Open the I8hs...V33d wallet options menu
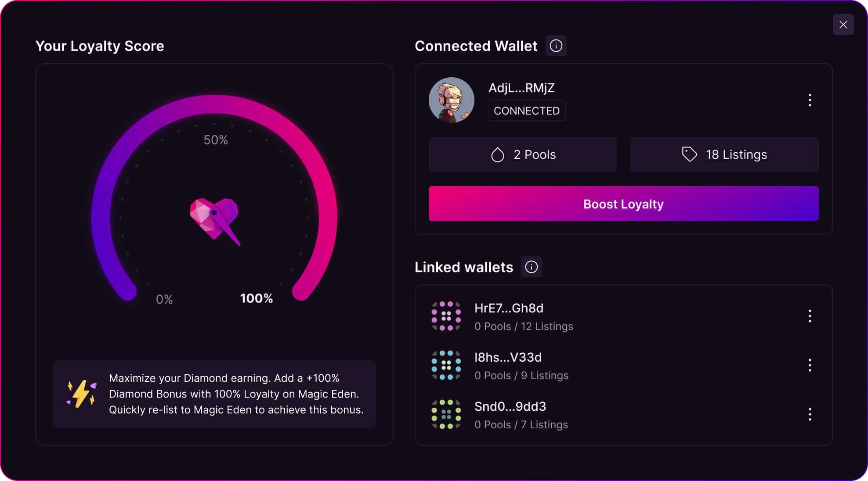868x481 pixels. (810, 365)
